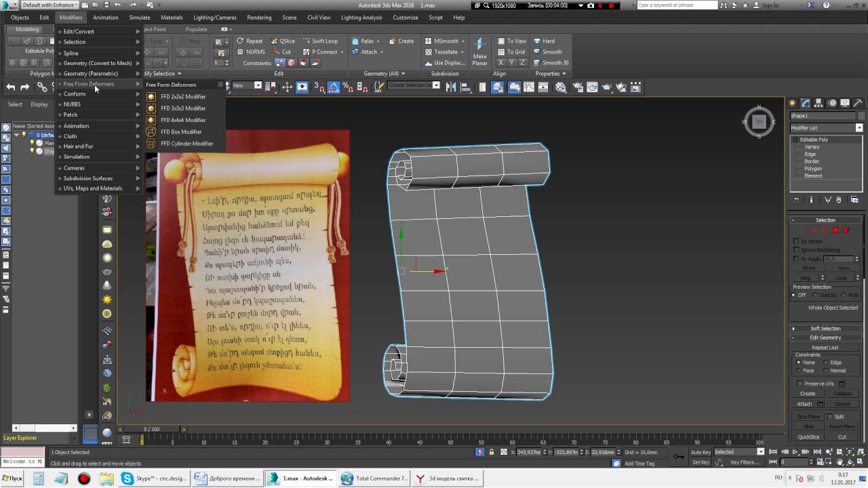Open the Curve Editor icon
The image size is (868, 488).
pyautogui.click(x=530, y=87)
